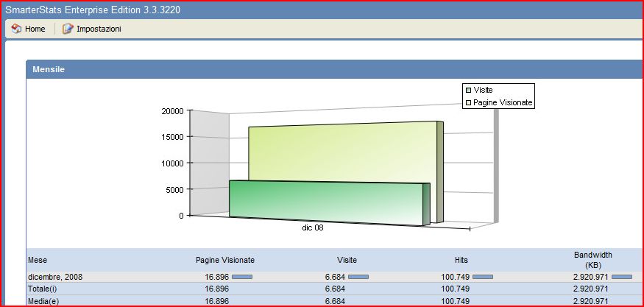The height and width of the screenshot is (307, 644).
Task: Click the Bandwidth (KB) column header
Action: [x=593, y=260]
